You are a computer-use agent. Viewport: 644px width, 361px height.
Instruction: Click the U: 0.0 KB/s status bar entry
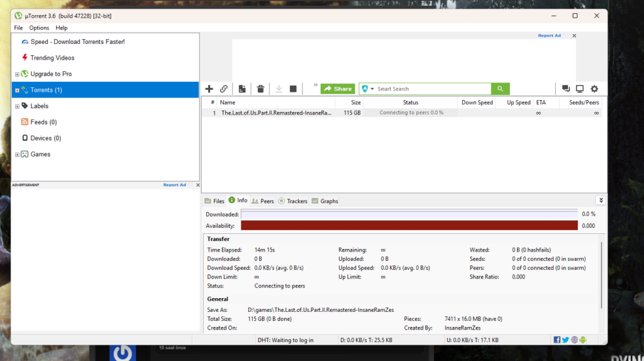[x=472, y=340]
